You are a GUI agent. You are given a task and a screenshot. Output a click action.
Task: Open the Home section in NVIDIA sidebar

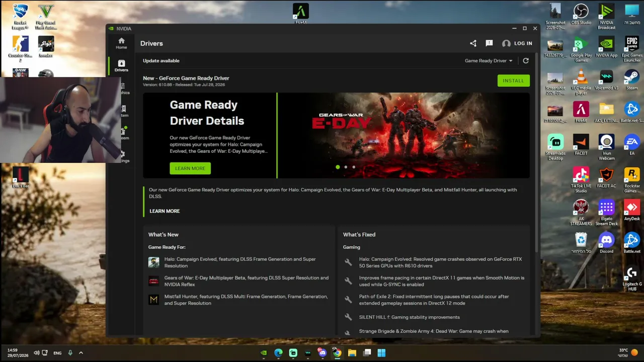(x=121, y=43)
